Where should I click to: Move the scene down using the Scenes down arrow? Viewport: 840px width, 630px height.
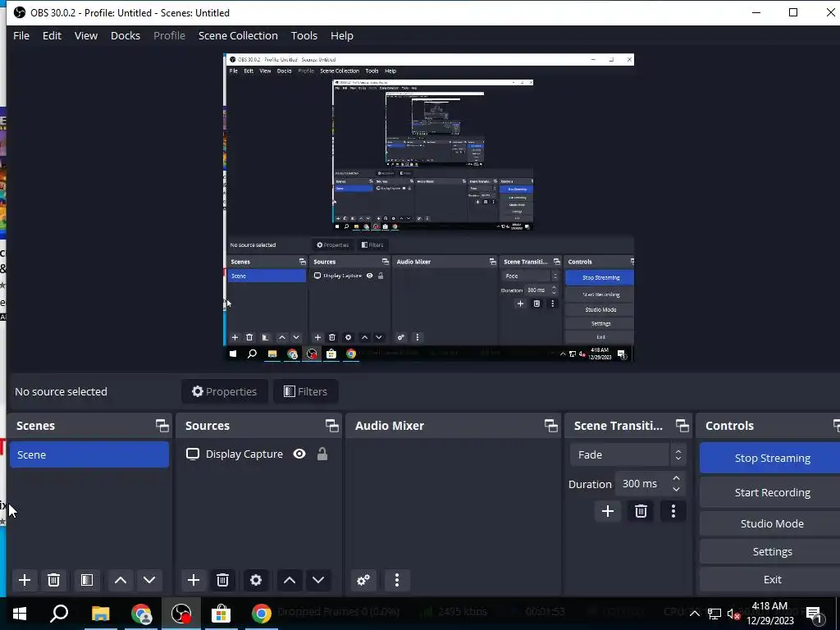point(149,580)
